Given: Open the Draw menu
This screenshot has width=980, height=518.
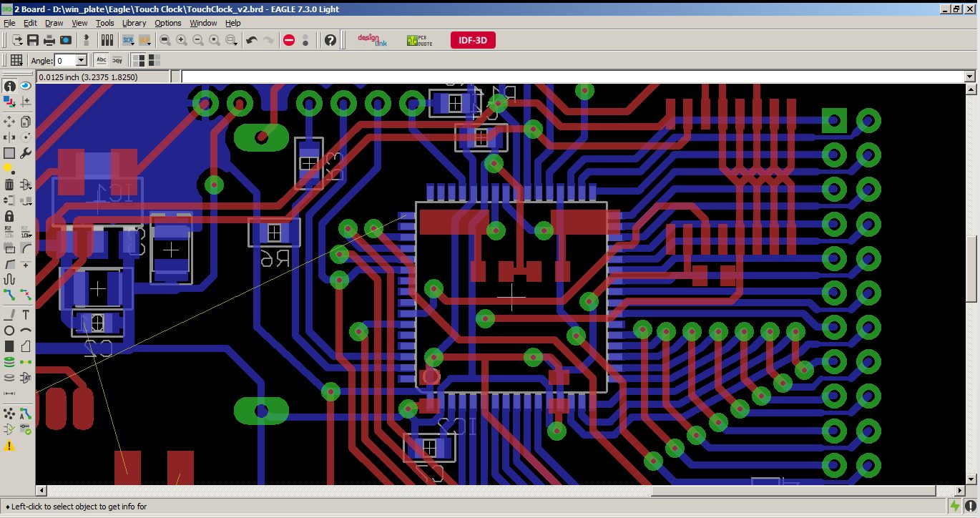Looking at the screenshot, I should point(54,23).
